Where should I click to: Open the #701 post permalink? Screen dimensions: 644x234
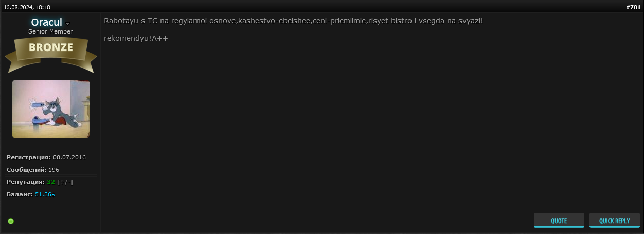point(633,7)
